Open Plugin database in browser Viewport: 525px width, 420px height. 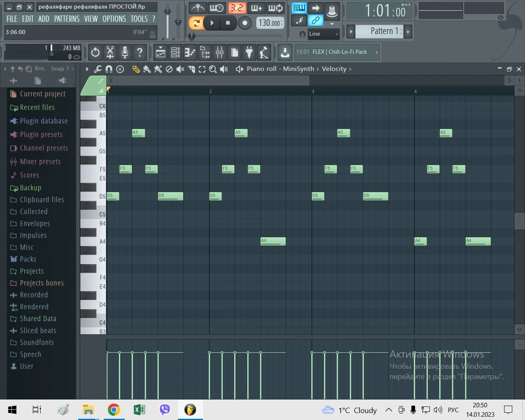43,121
